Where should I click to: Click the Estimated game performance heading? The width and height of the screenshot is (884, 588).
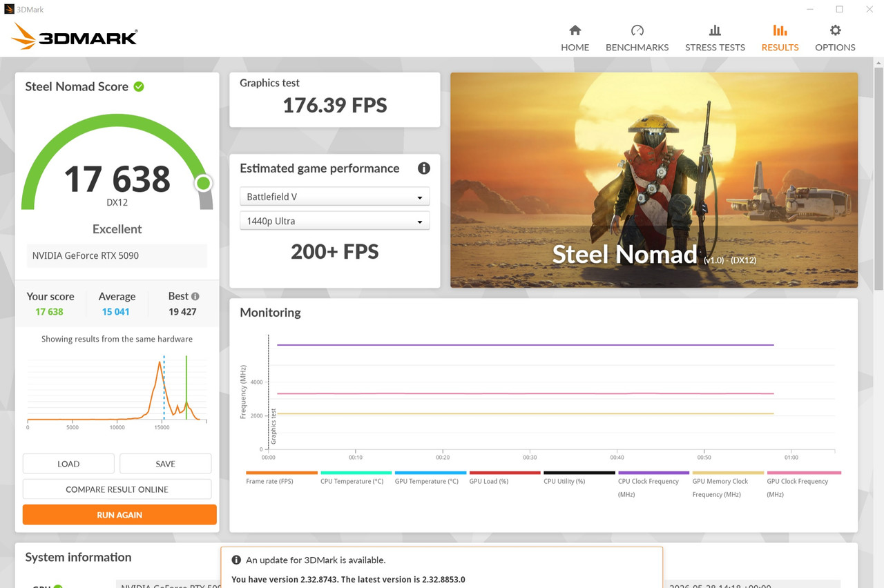tap(320, 168)
